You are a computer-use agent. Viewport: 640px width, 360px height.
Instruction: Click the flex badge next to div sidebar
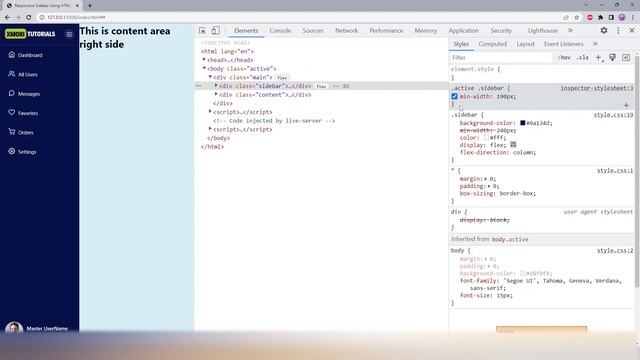(321, 86)
